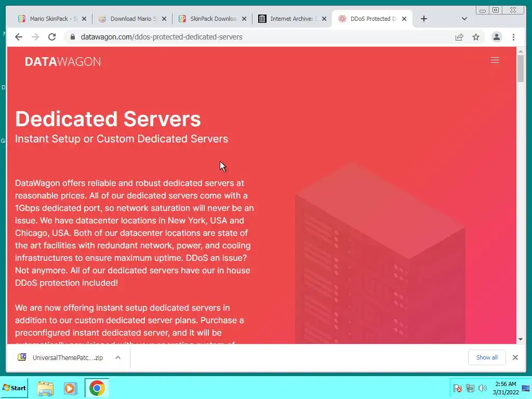Open File Explorer from taskbar
Screen dimensions: 532x399
click(x=45, y=388)
